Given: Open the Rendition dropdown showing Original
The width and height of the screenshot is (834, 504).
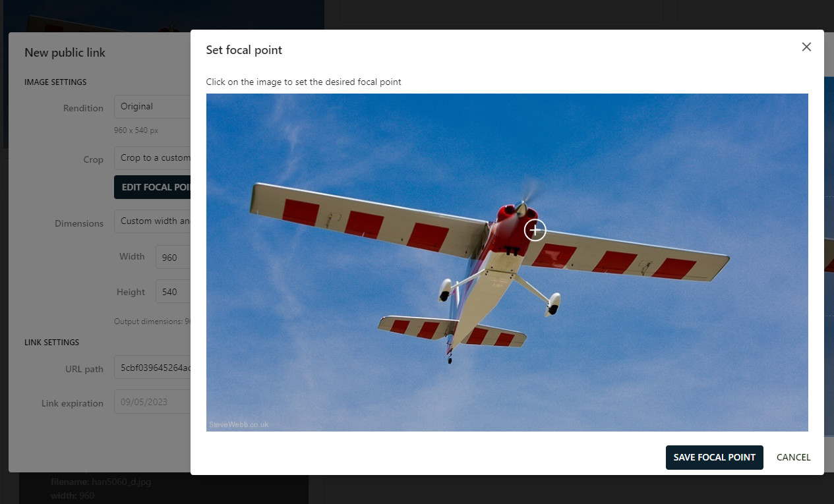Looking at the screenshot, I should (x=152, y=106).
